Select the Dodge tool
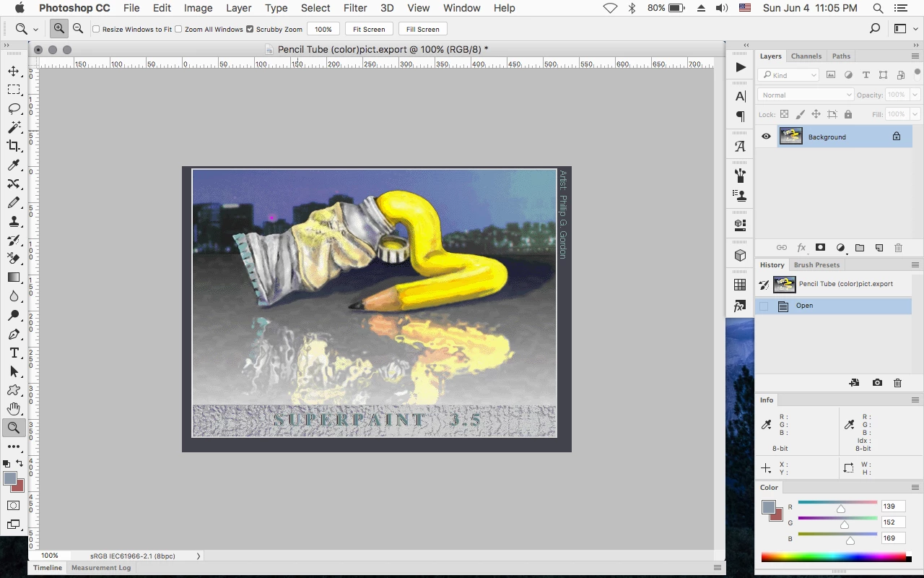 [14, 315]
